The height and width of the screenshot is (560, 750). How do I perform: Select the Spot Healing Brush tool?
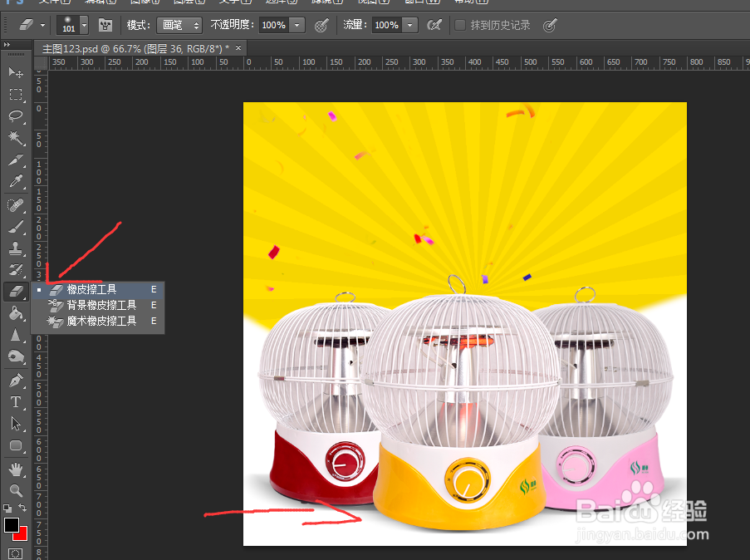coord(15,205)
